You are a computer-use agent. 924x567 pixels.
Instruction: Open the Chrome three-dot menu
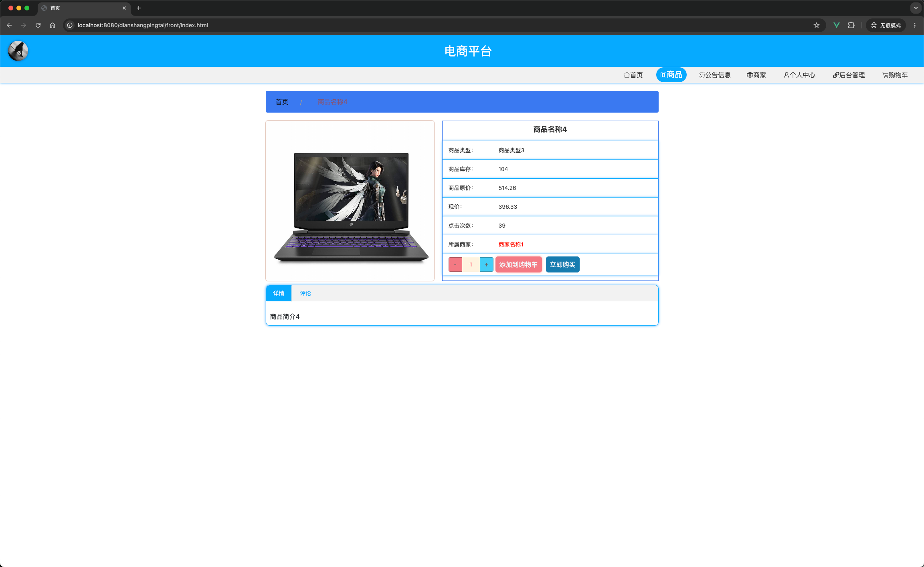(915, 25)
